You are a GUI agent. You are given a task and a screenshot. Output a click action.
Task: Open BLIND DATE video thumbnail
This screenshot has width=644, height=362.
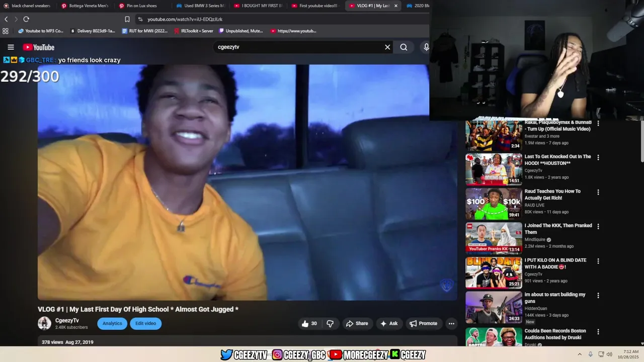point(494,273)
